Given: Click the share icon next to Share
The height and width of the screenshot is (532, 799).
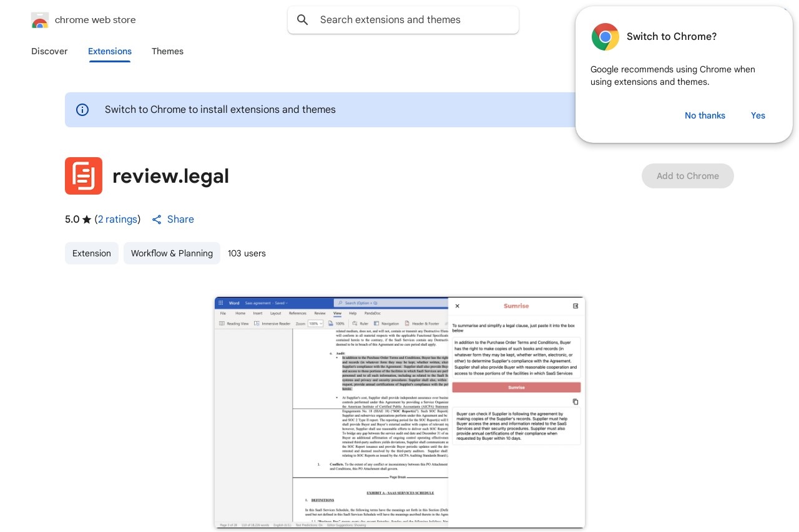Looking at the screenshot, I should [x=157, y=220].
